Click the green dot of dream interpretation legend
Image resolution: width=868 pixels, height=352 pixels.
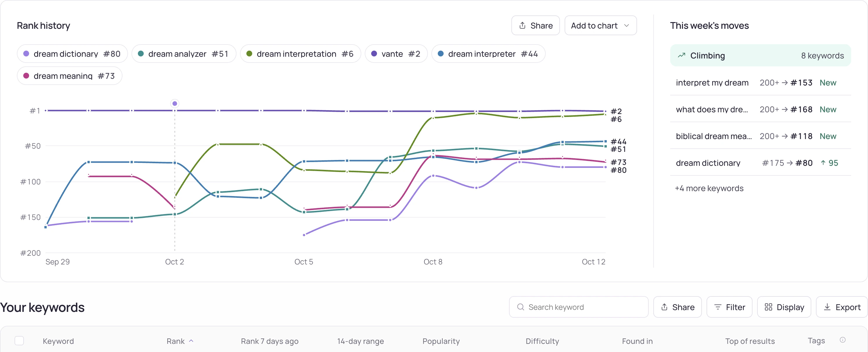coord(249,54)
